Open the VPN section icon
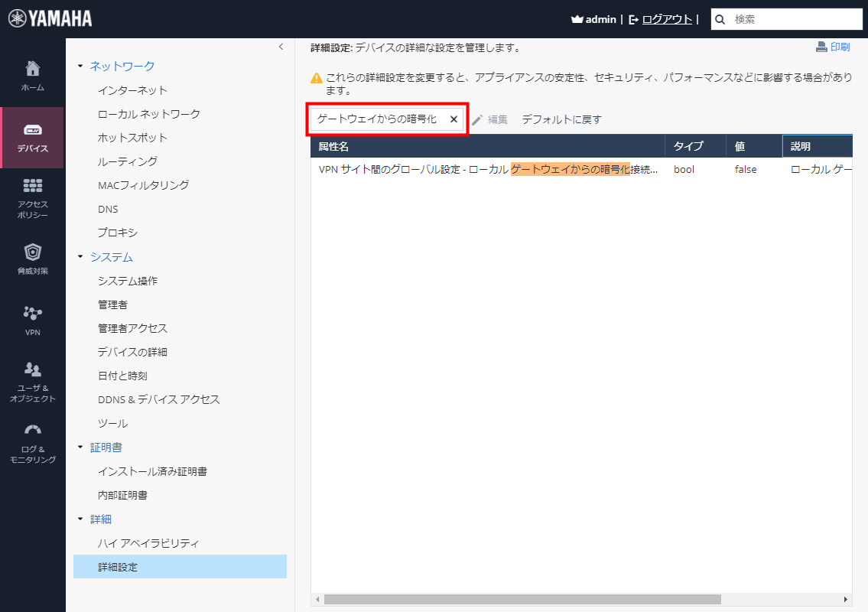The height and width of the screenshot is (612, 868). pos(32,314)
